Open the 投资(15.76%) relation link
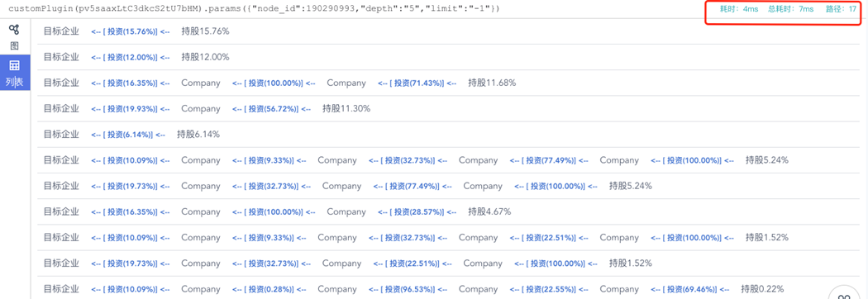Image resolution: width=868 pixels, height=299 pixels. 131,31
